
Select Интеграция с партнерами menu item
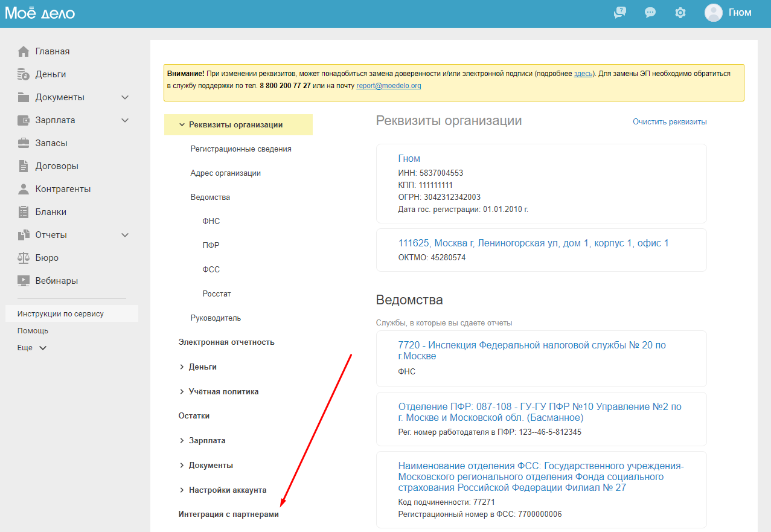[229, 514]
